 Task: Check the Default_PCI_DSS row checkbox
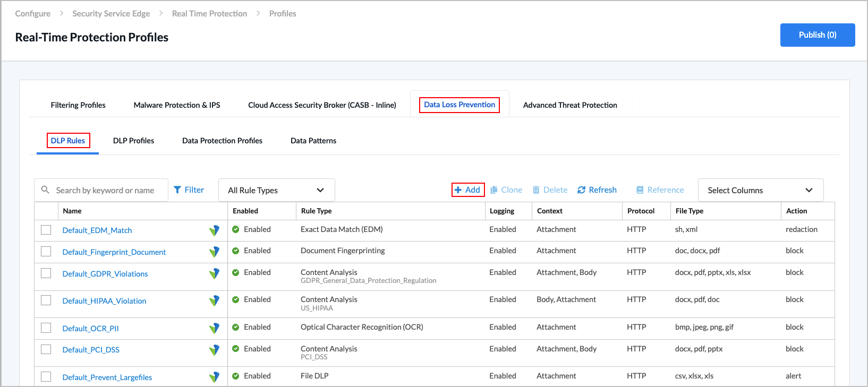click(x=46, y=349)
